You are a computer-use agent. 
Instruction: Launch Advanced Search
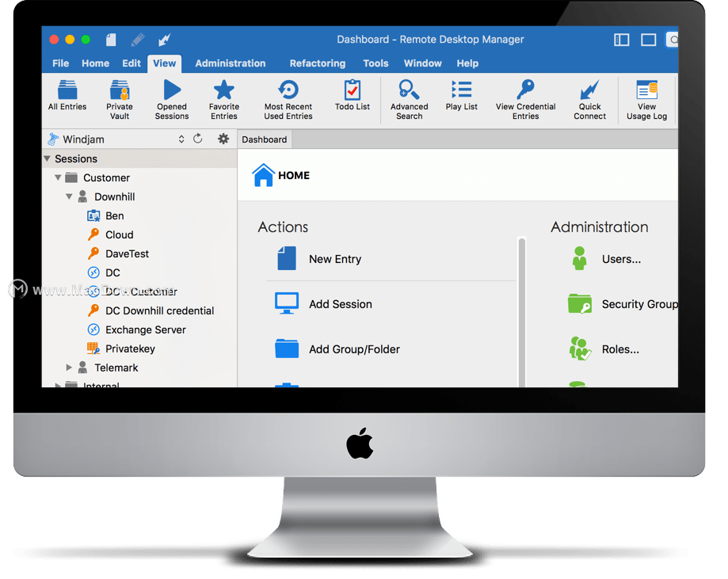409,97
